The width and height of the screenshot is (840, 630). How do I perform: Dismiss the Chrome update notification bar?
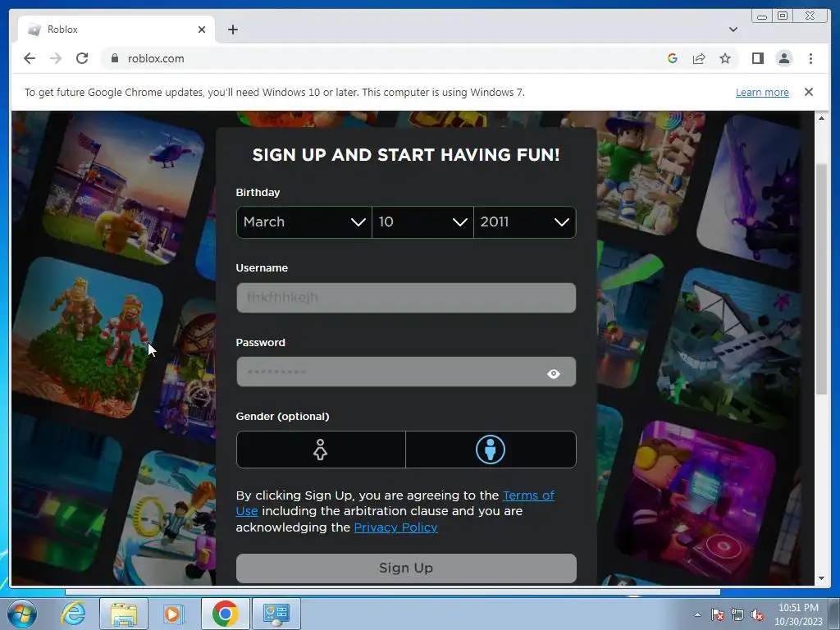click(x=808, y=92)
